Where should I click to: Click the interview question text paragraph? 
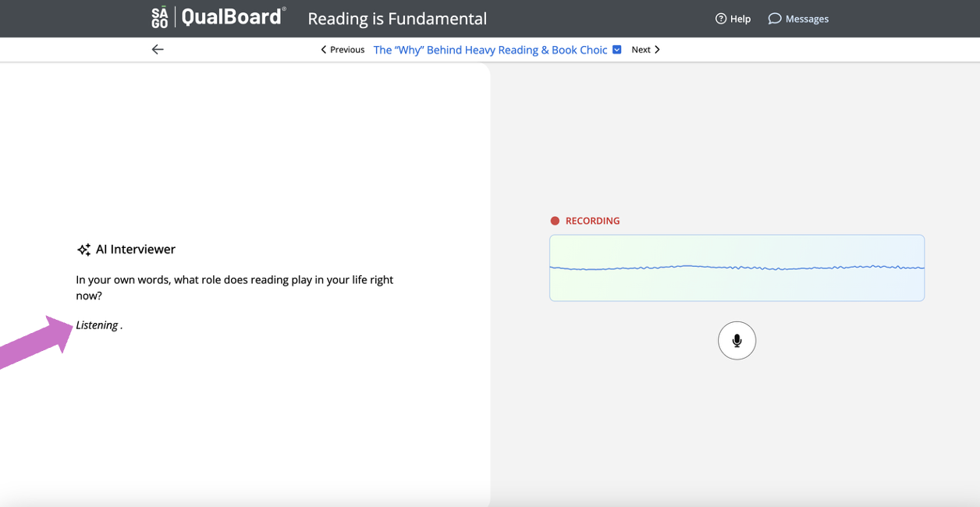pos(234,287)
